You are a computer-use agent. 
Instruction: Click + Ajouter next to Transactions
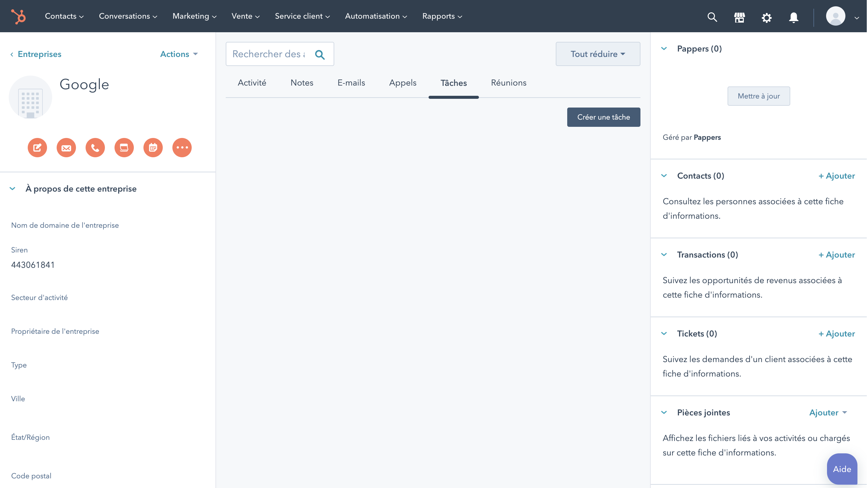pyautogui.click(x=837, y=255)
